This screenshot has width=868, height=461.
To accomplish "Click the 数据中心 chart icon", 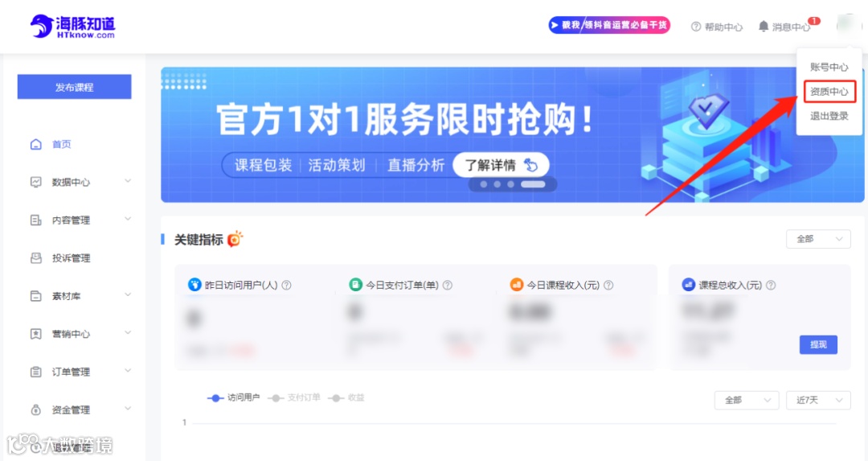I will [x=36, y=182].
